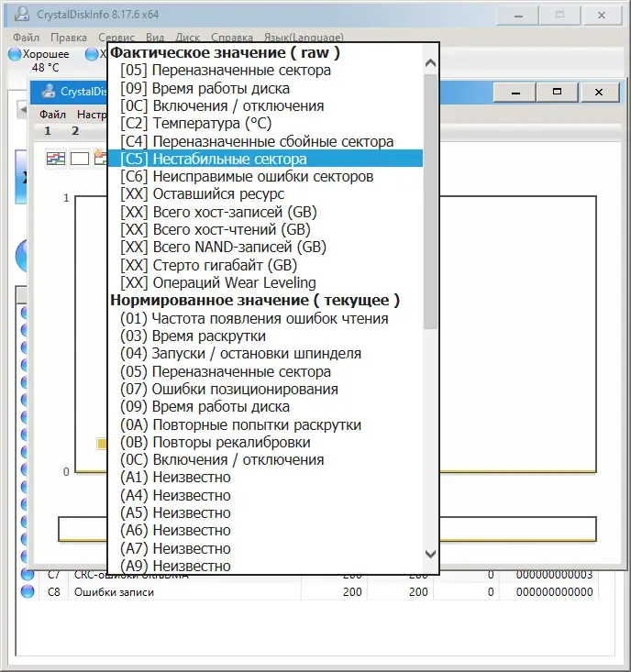Select disk tab 2 in graph window
631x672 pixels.
point(75,131)
